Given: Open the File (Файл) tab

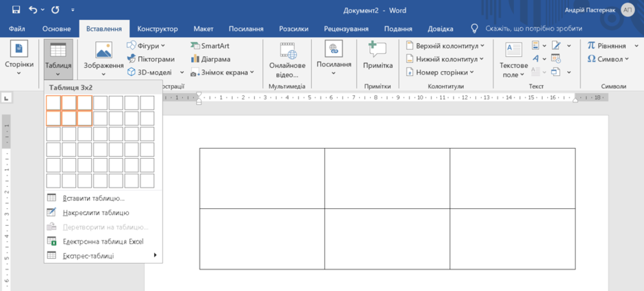Looking at the screenshot, I should click(17, 29).
